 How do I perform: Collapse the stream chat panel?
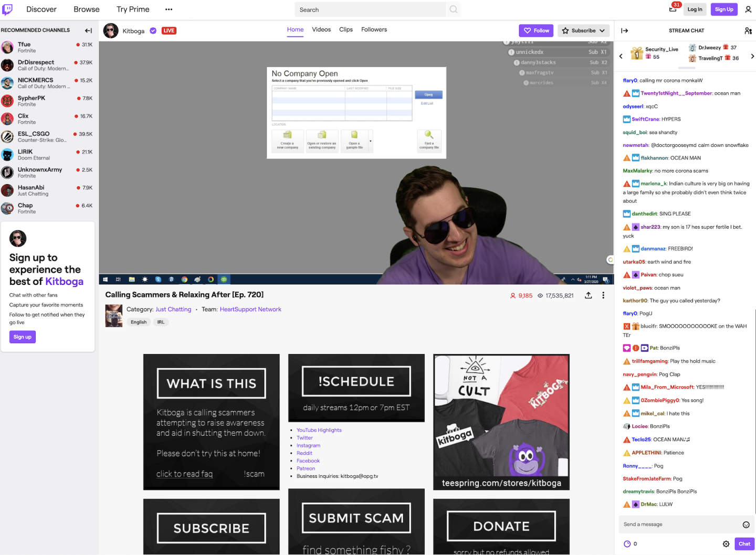[x=624, y=30]
